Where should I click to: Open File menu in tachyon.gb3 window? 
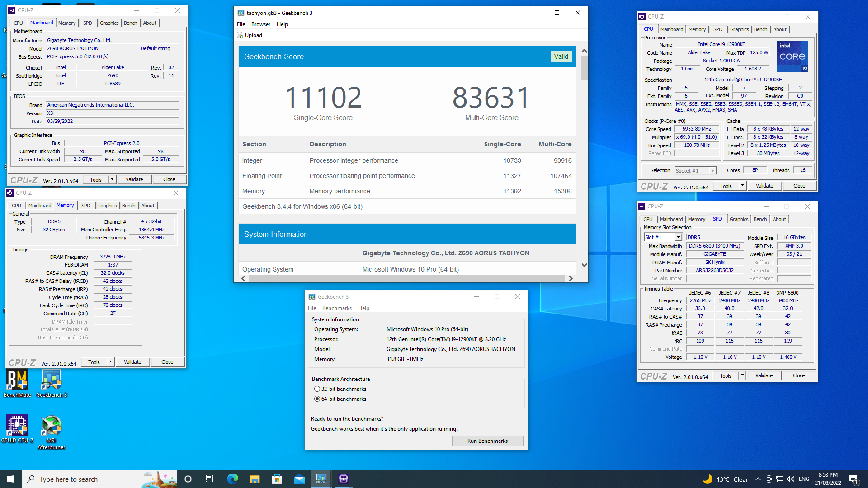pyautogui.click(x=241, y=24)
